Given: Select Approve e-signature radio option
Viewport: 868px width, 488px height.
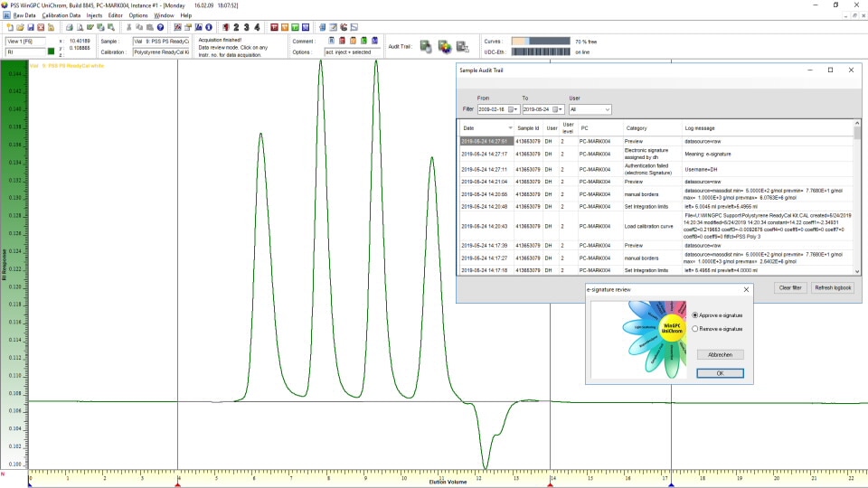Looking at the screenshot, I should coord(694,314).
